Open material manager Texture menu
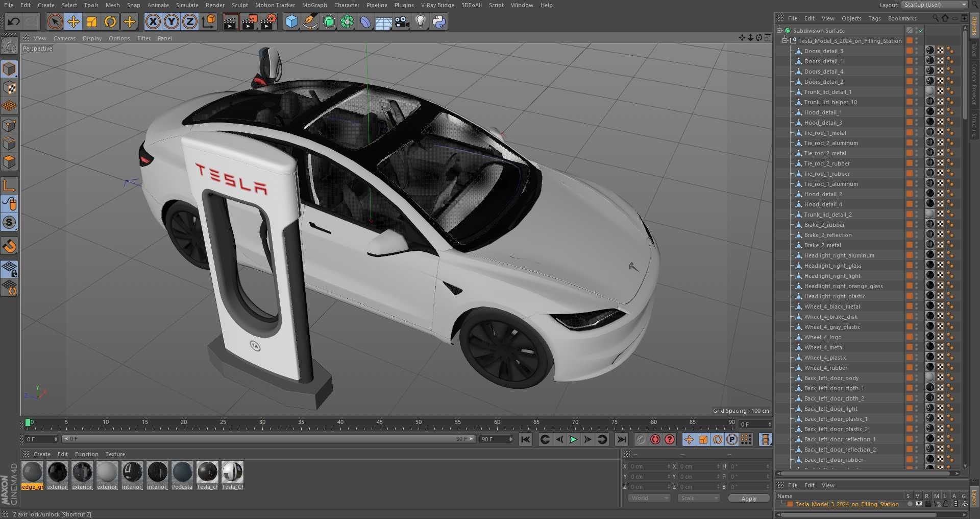 (x=115, y=454)
